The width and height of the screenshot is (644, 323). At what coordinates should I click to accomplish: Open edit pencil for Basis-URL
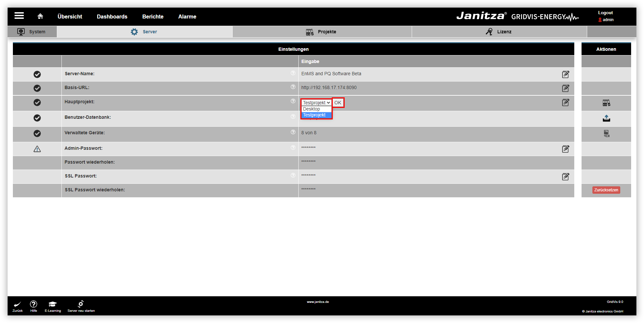pos(565,88)
